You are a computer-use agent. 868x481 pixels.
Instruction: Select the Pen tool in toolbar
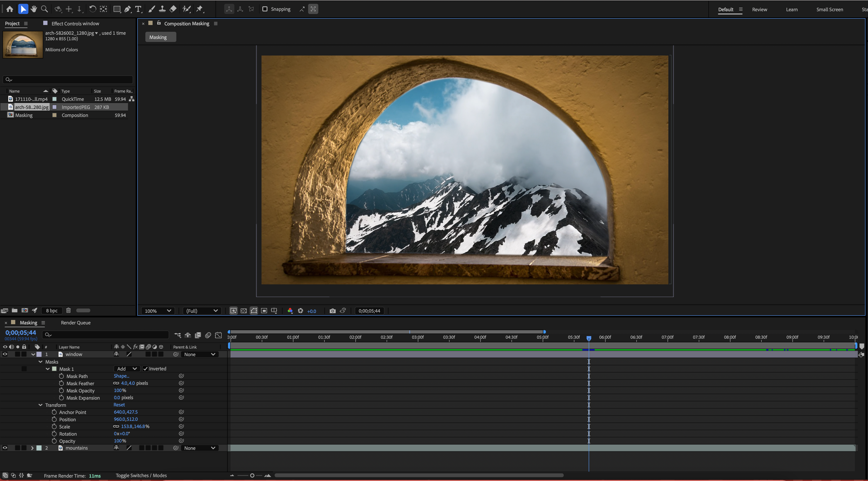pyautogui.click(x=127, y=9)
